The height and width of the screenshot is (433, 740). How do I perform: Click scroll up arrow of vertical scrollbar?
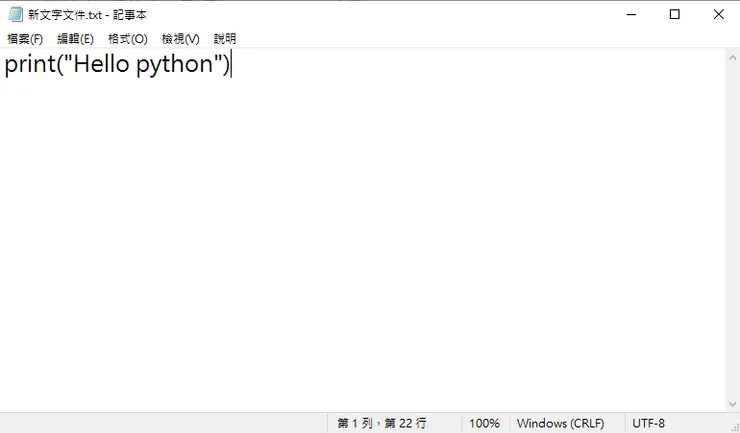[x=732, y=58]
